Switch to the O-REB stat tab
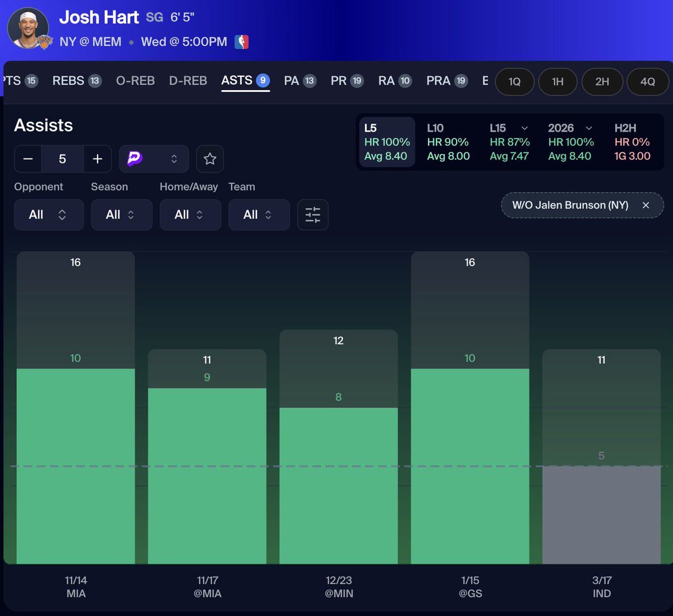Viewport: 673px width, 616px height. pyautogui.click(x=135, y=81)
